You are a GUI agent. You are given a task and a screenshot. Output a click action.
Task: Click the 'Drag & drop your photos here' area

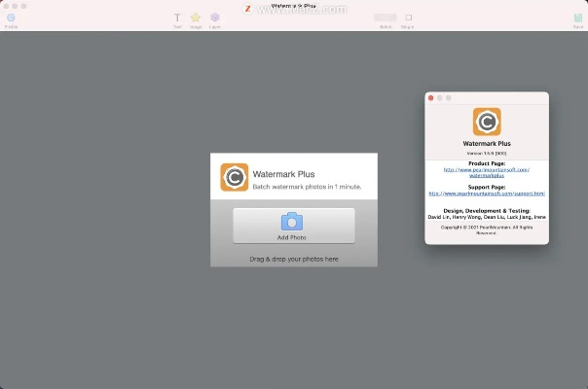pyautogui.click(x=294, y=259)
